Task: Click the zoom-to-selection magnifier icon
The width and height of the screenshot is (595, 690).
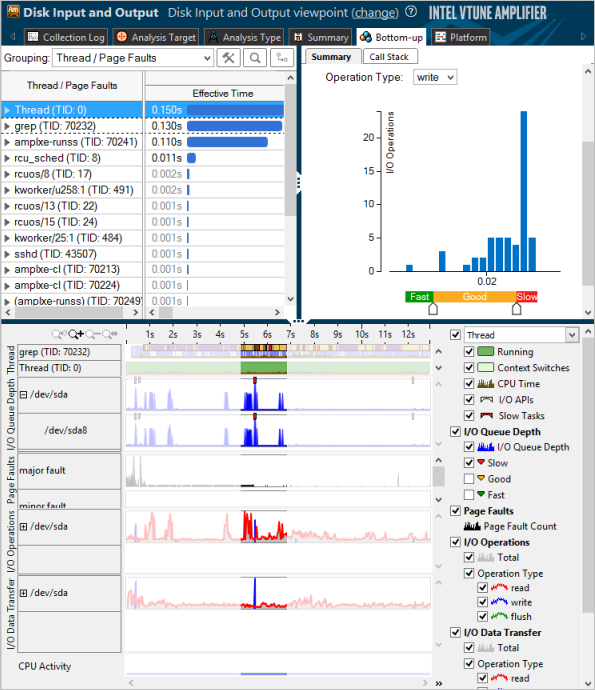Action: click(x=110, y=334)
